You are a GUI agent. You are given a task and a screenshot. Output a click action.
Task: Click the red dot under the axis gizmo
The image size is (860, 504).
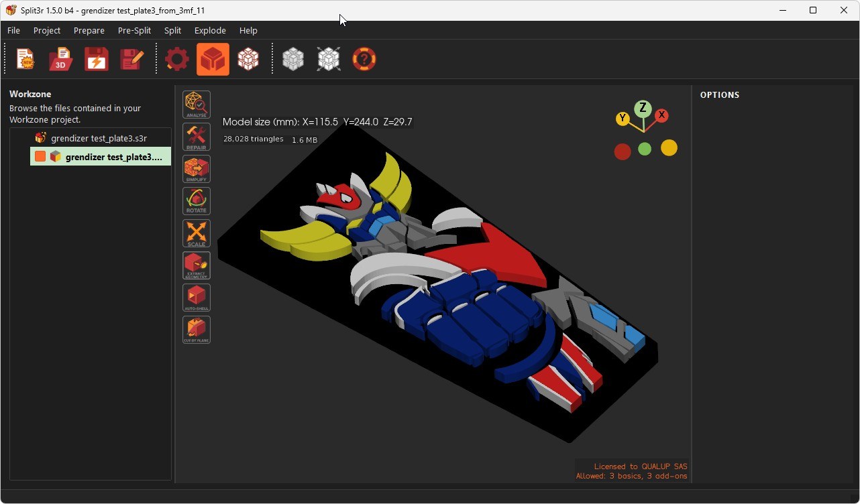623,151
